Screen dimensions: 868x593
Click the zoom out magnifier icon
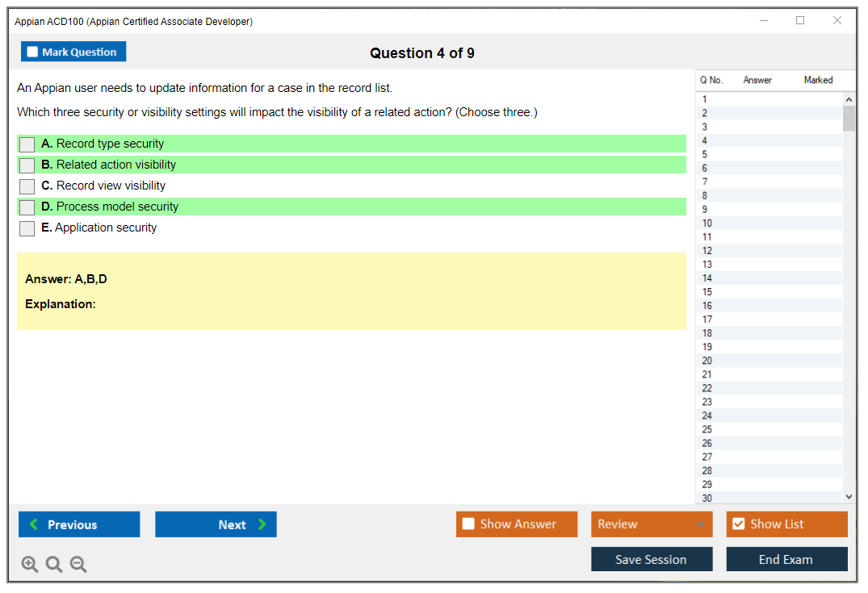click(x=78, y=565)
